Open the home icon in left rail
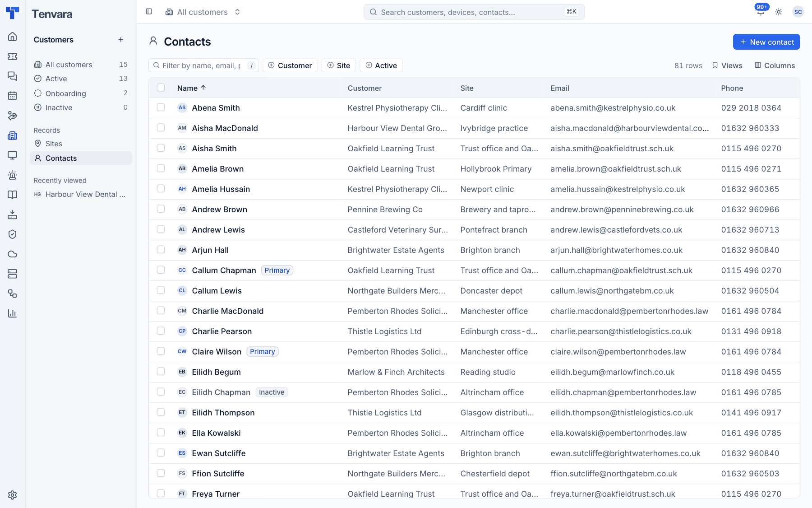Viewport: 812px width, 508px height. coord(13,37)
